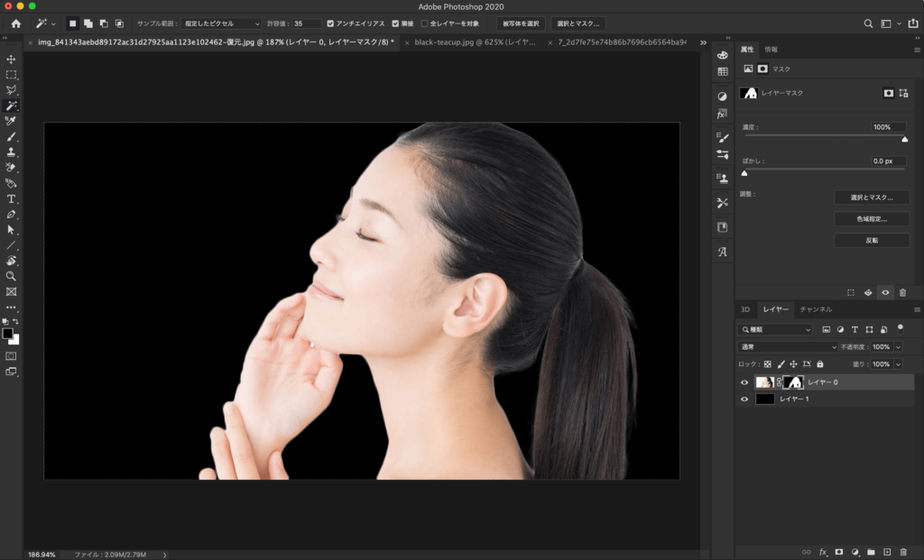Click the share icon at top right
The image size is (924, 560).
(x=913, y=23)
